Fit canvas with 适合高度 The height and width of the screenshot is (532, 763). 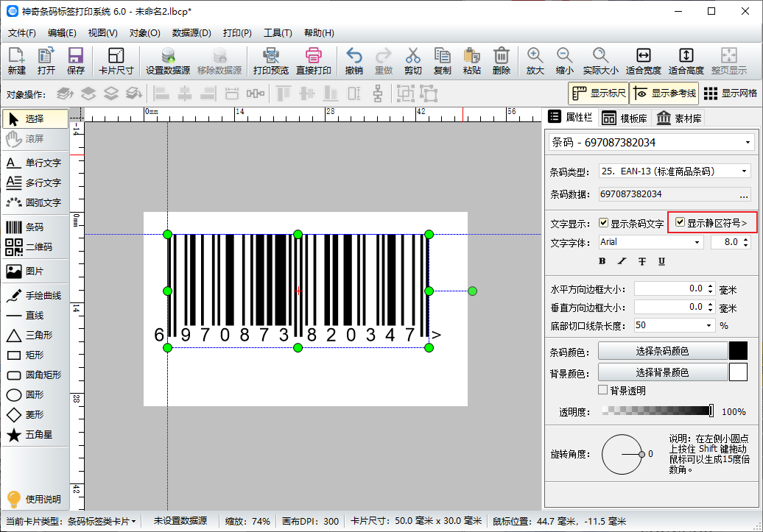(686, 61)
